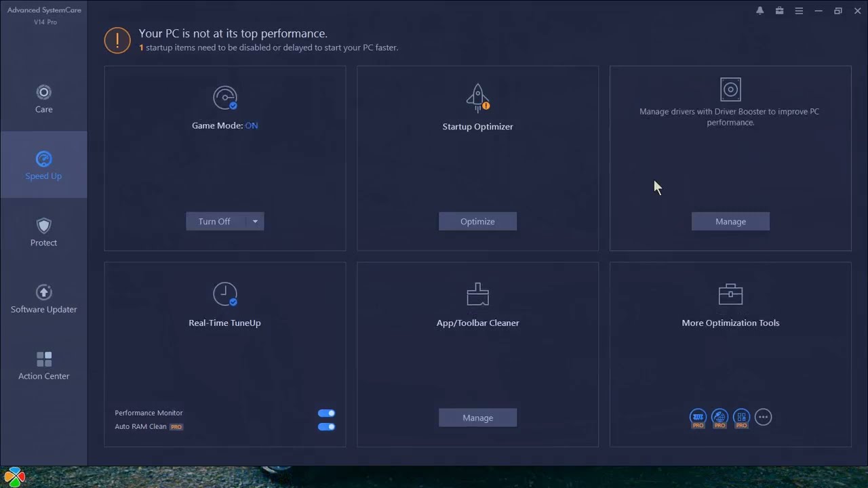Click the Optimize button for Startup Optimizer
Screen dimensions: 868x488
[477, 222]
